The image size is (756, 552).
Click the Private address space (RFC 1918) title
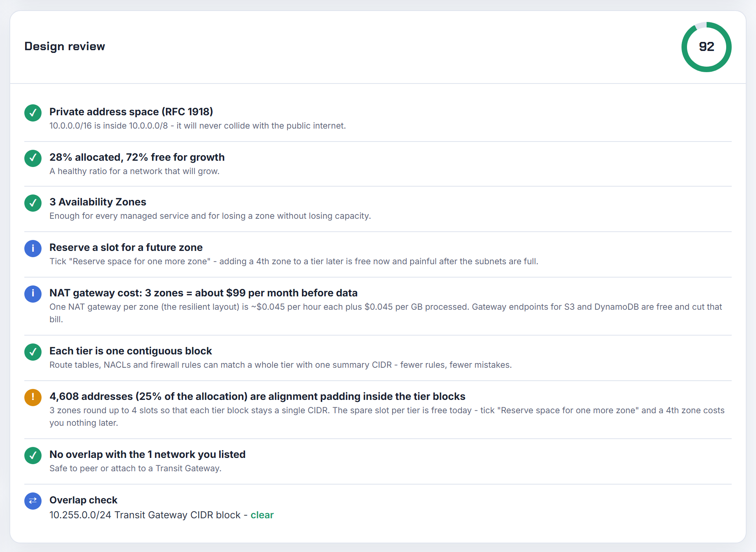pos(131,112)
